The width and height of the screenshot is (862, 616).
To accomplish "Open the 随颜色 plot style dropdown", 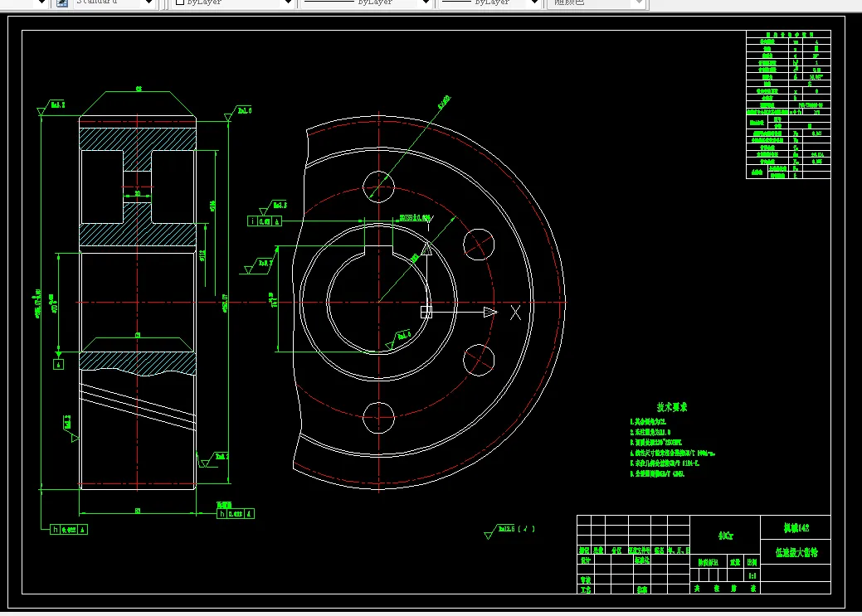I will pos(638,2).
